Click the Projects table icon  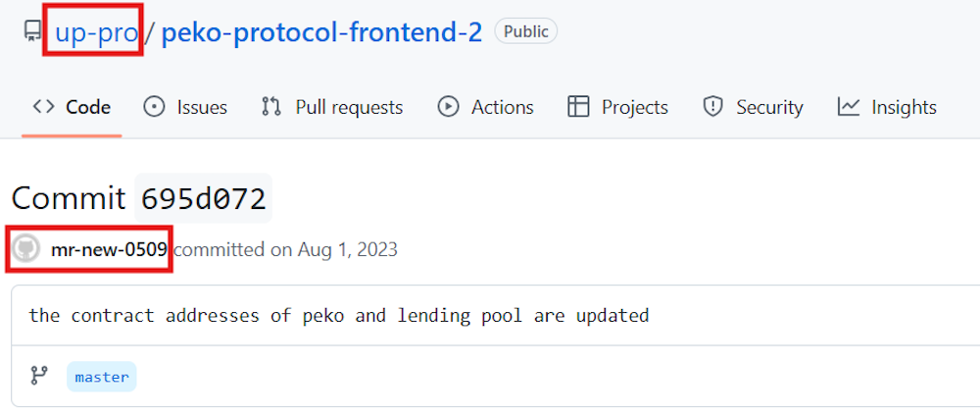click(x=578, y=107)
